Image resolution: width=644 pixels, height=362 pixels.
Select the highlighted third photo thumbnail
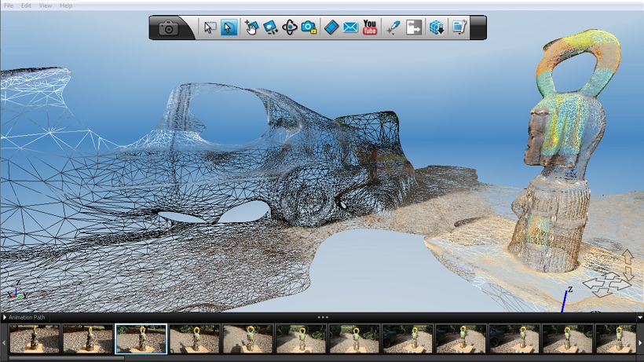click(141, 338)
